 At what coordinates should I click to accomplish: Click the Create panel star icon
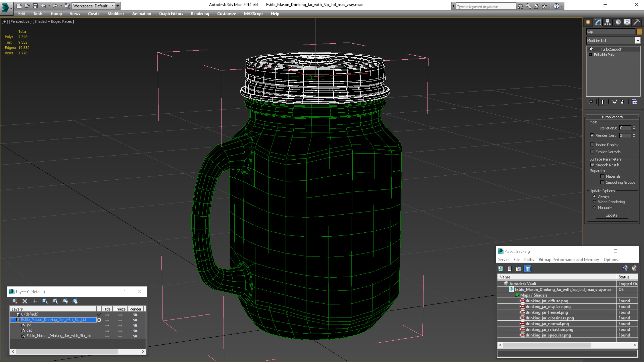(588, 22)
